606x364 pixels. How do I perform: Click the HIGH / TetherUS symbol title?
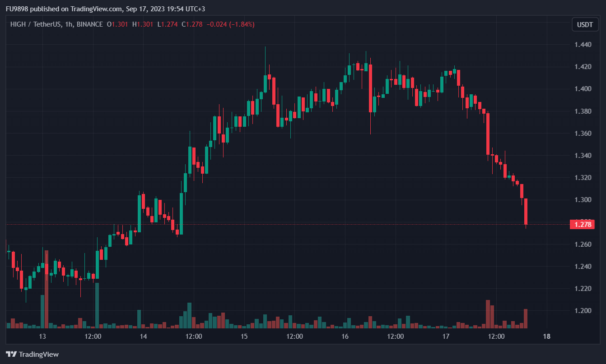[36, 24]
